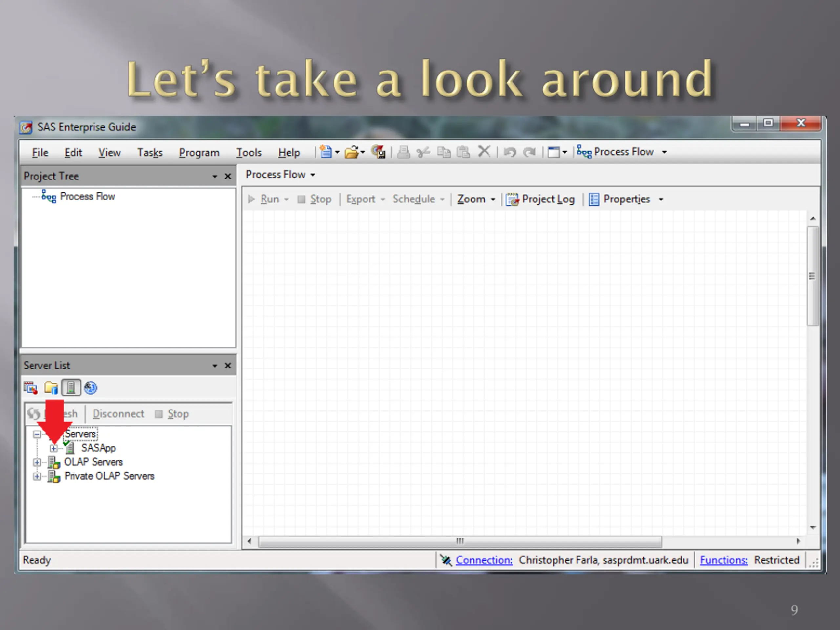Viewport: 840px width, 630px height.
Task: Open the layout icon dropdown arrow
Action: pos(565,152)
